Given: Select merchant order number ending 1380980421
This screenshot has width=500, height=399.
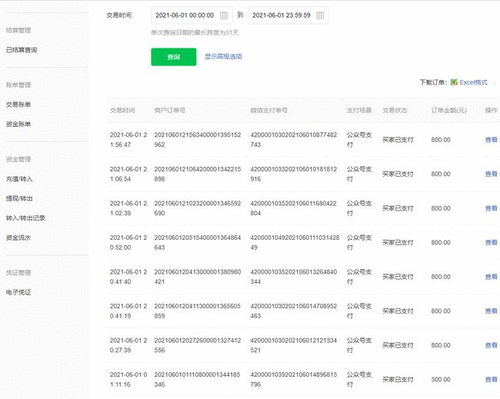Looking at the screenshot, I should pyautogui.click(x=197, y=277).
